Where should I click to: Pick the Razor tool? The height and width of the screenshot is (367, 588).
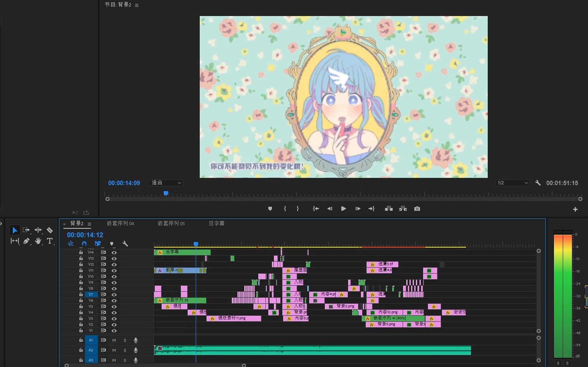50,230
